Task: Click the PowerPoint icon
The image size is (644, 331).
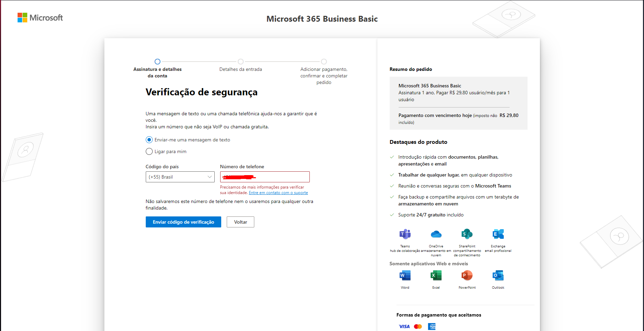Action: (467, 276)
